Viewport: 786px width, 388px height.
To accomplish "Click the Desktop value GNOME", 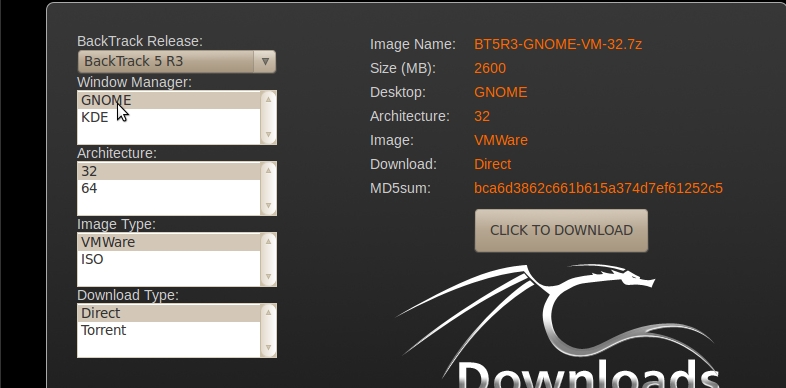I will click(x=501, y=92).
